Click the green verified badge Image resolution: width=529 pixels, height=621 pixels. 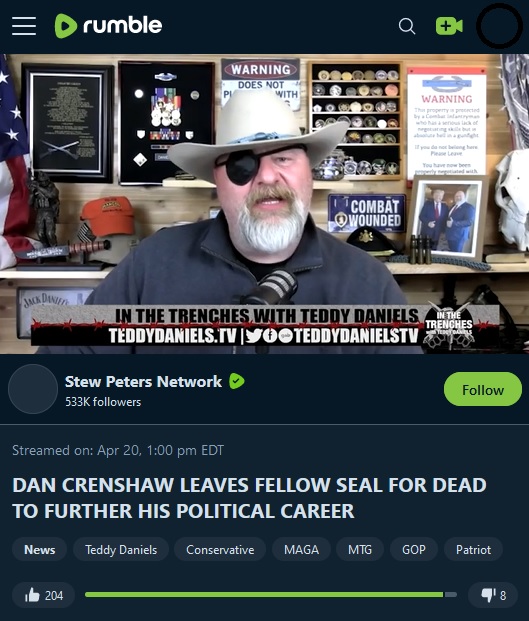[x=236, y=381]
